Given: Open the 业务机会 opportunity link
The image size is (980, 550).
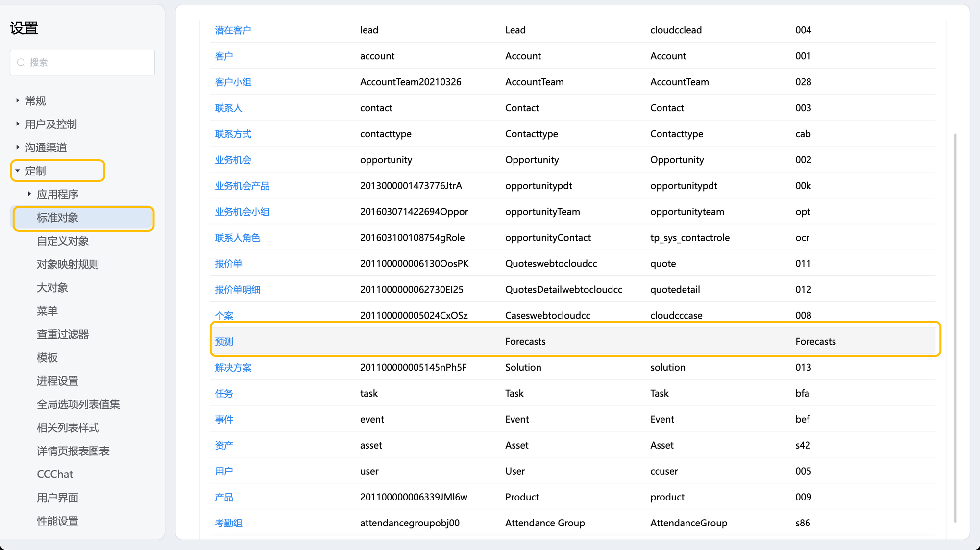Looking at the screenshot, I should tap(233, 160).
